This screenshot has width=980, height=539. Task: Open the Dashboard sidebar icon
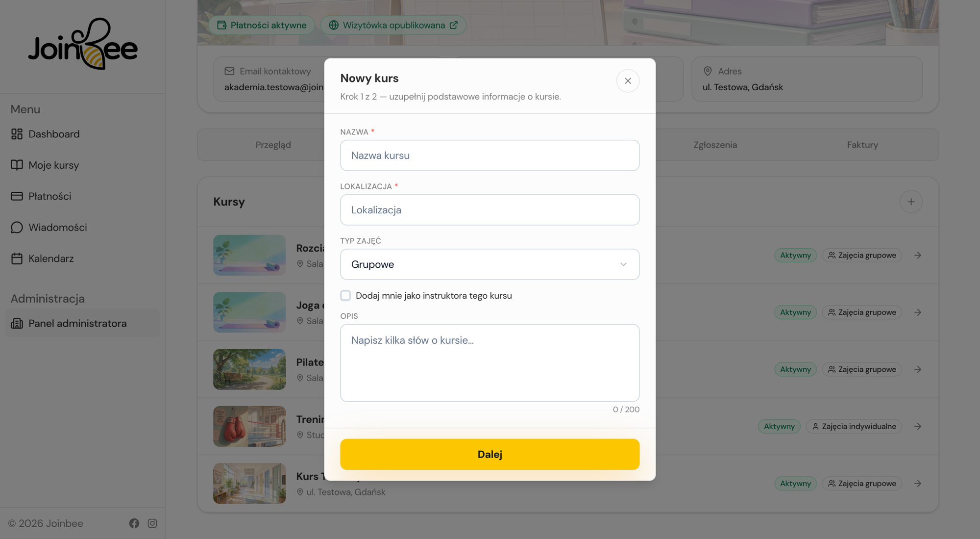(x=17, y=134)
